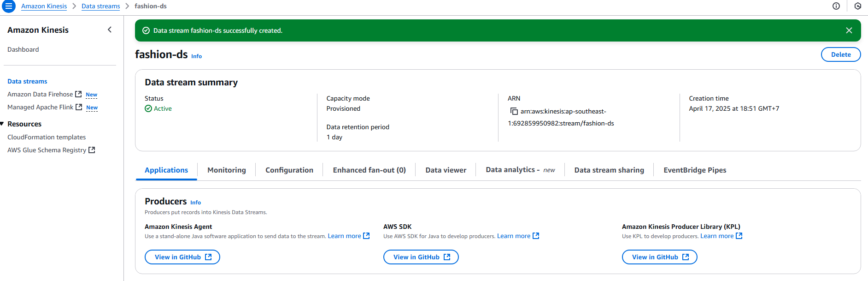Open CloudFormation templates sidebar link

[47, 137]
